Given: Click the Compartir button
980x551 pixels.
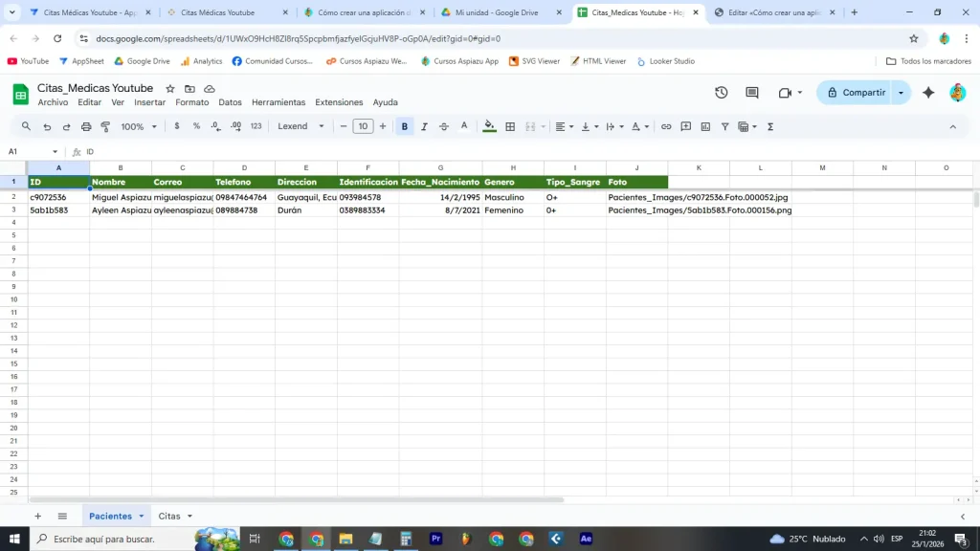Looking at the screenshot, I should (x=857, y=93).
